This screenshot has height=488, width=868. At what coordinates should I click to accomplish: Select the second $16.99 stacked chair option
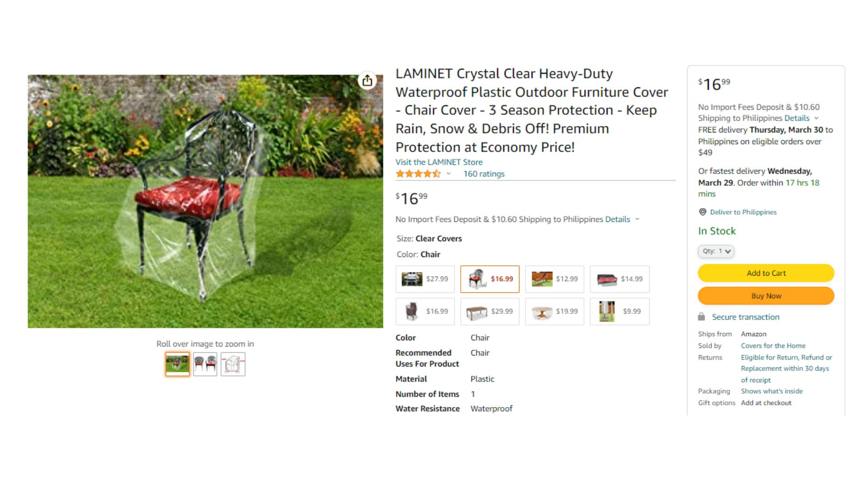pos(425,311)
